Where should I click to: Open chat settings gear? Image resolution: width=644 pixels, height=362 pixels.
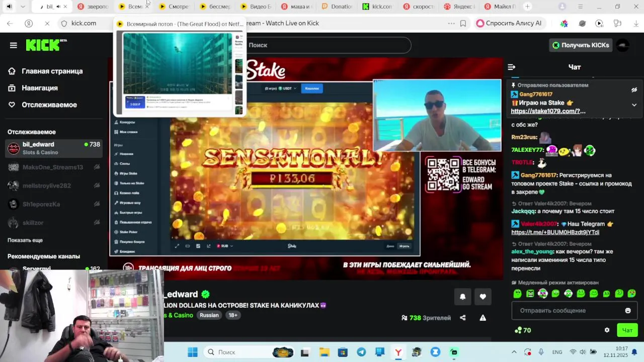[607, 330]
